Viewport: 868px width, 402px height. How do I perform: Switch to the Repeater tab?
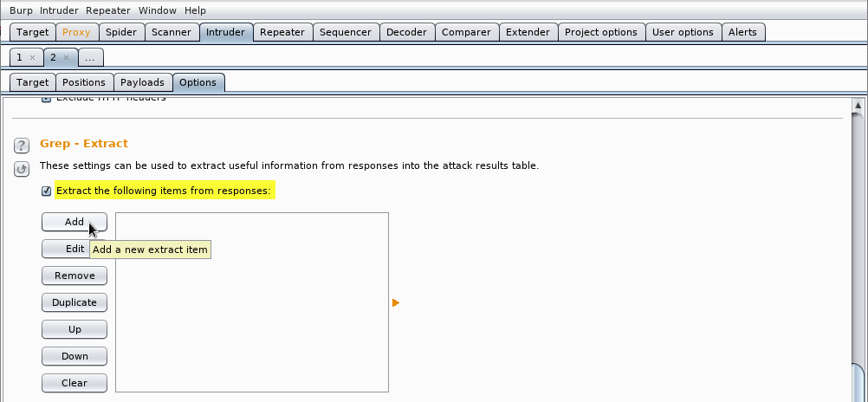pyautogui.click(x=282, y=32)
